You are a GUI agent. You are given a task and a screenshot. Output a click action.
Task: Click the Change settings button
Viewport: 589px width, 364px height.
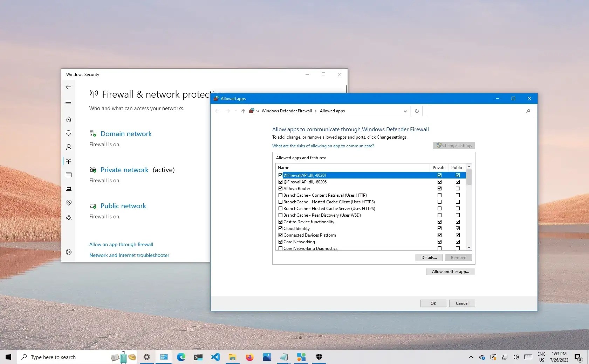pos(454,145)
